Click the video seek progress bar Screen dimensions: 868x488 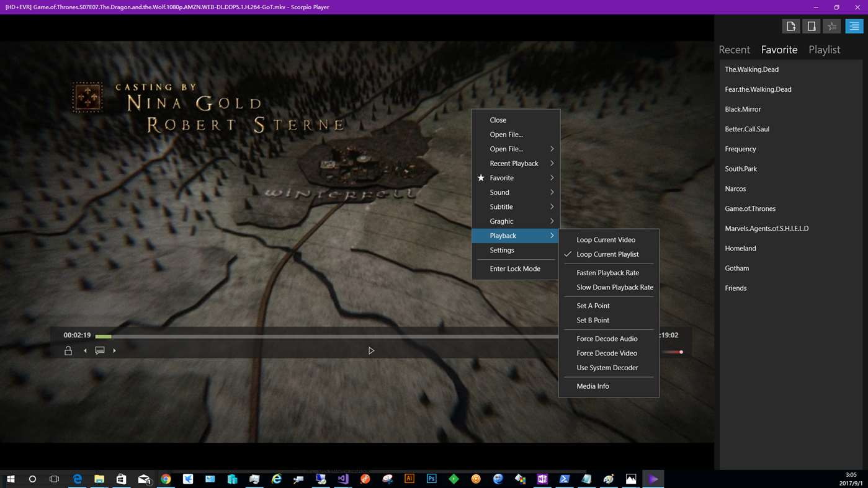coord(327,336)
